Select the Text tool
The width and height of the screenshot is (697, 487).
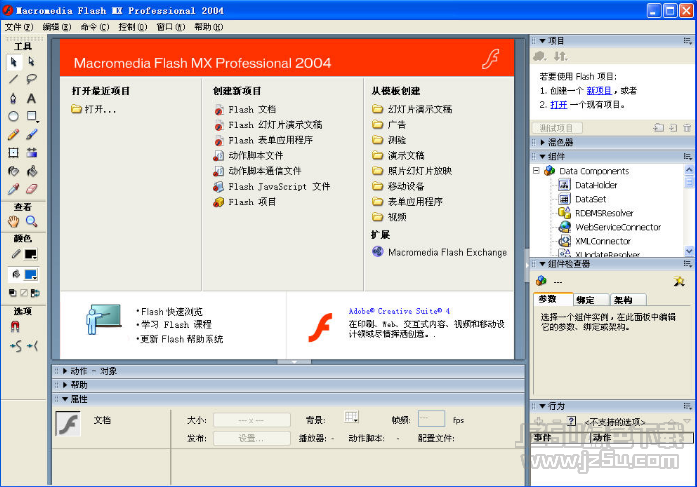pyautogui.click(x=31, y=98)
